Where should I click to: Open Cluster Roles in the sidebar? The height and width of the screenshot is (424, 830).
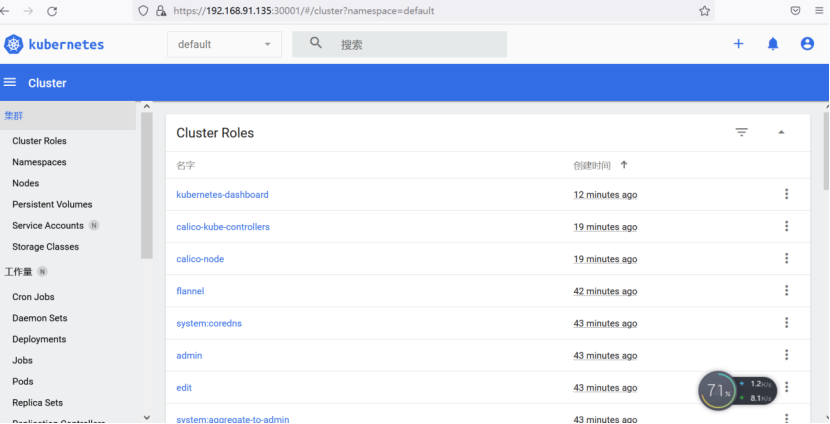point(39,141)
